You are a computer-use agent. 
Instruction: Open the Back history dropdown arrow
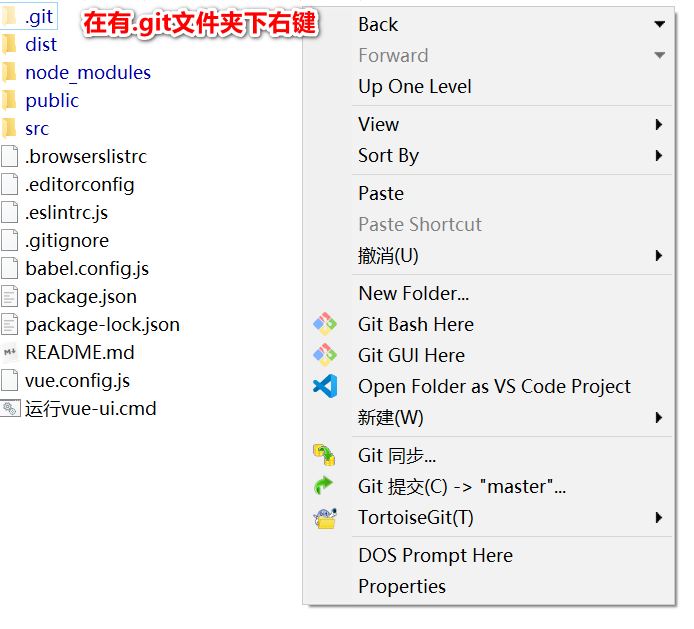[x=659, y=24]
